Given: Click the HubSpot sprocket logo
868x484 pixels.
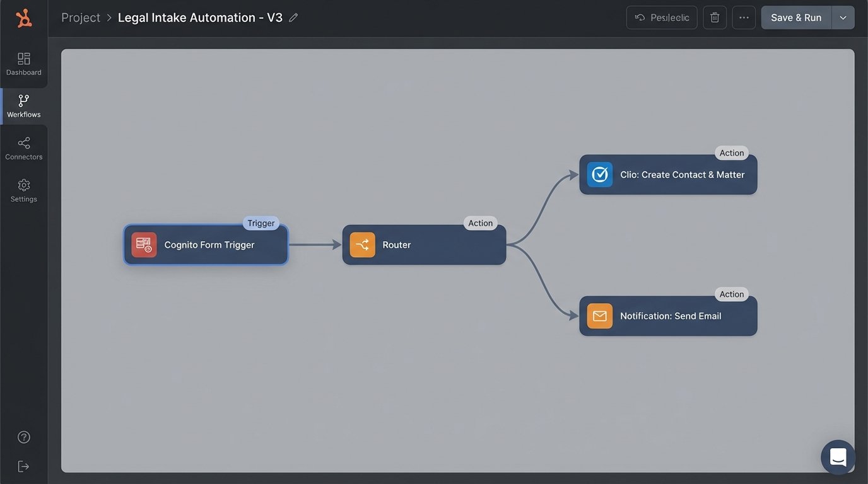Looking at the screenshot, I should pos(24,17).
